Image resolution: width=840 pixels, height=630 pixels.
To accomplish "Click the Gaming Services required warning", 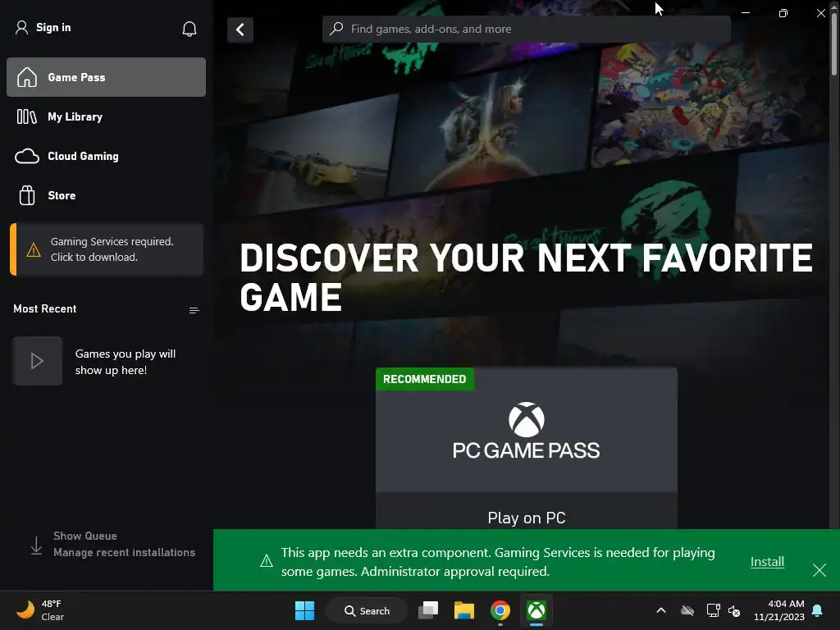I will pos(107,249).
